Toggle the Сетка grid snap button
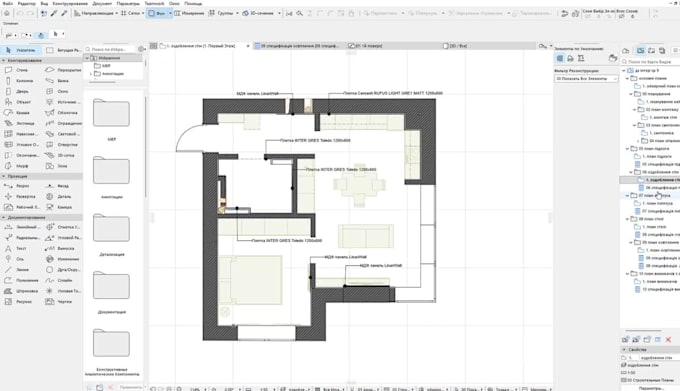680x391 pixels. click(x=130, y=13)
